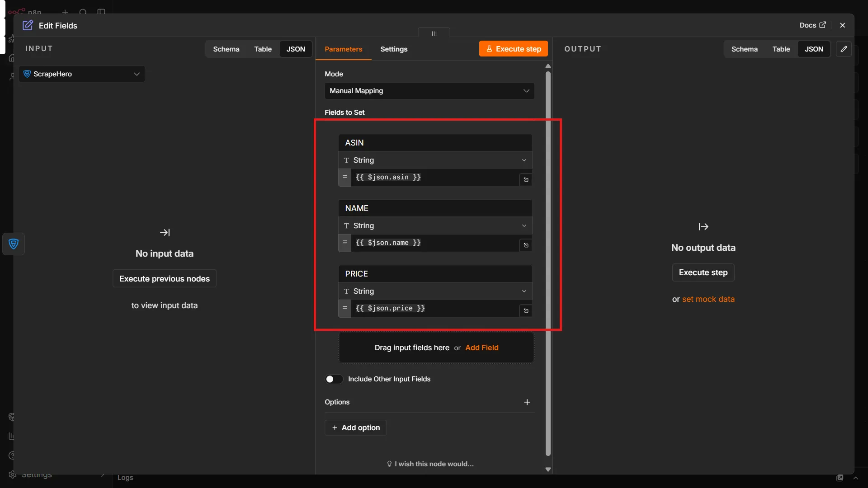This screenshot has width=868, height=488.
Task: Click the Add Field link
Action: (x=482, y=347)
